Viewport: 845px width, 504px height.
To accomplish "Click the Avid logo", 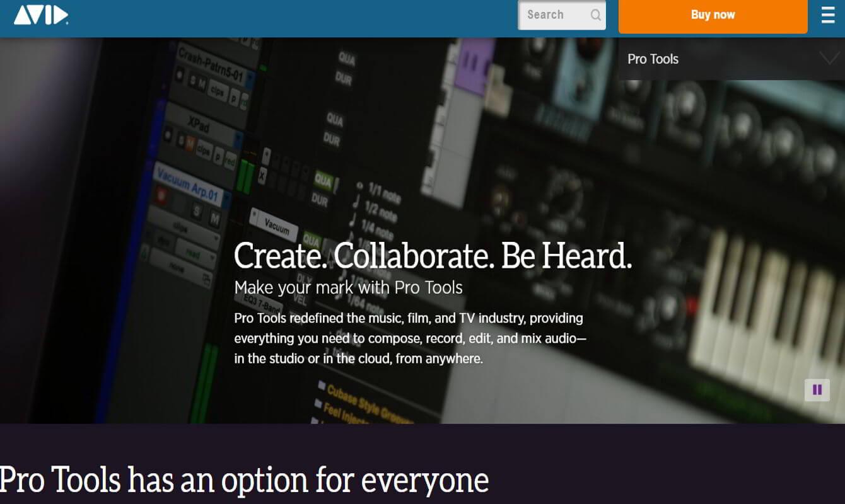I will click(41, 14).
